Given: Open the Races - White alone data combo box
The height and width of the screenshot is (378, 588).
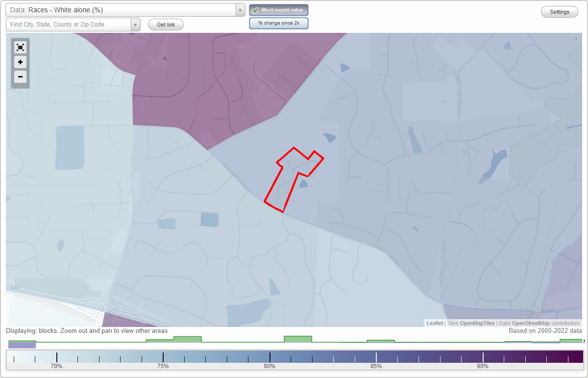Looking at the screenshot, I should point(125,10).
